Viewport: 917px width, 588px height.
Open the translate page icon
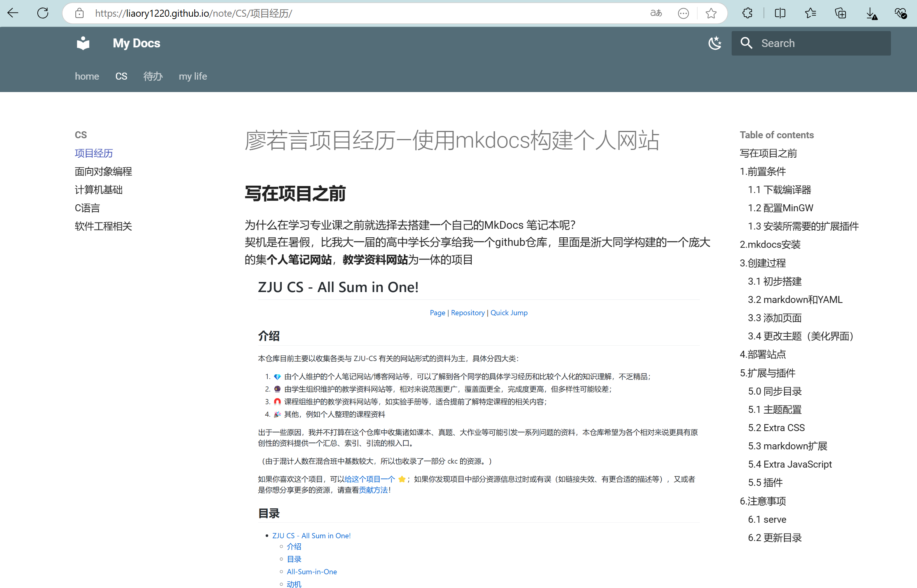pyautogui.click(x=656, y=13)
